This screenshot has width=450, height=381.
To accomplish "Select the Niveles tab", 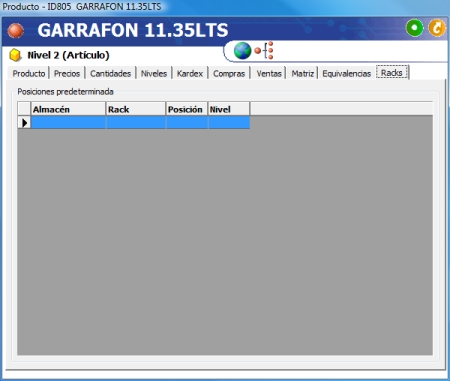I will coord(154,73).
